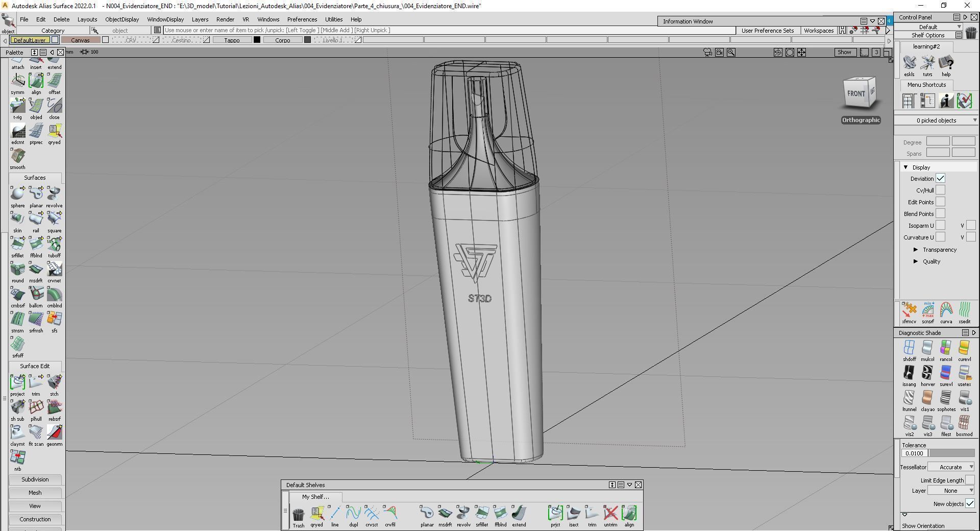Apply the horver diagnostic shade
Viewport: 980px width, 531px height.
coord(927,373)
